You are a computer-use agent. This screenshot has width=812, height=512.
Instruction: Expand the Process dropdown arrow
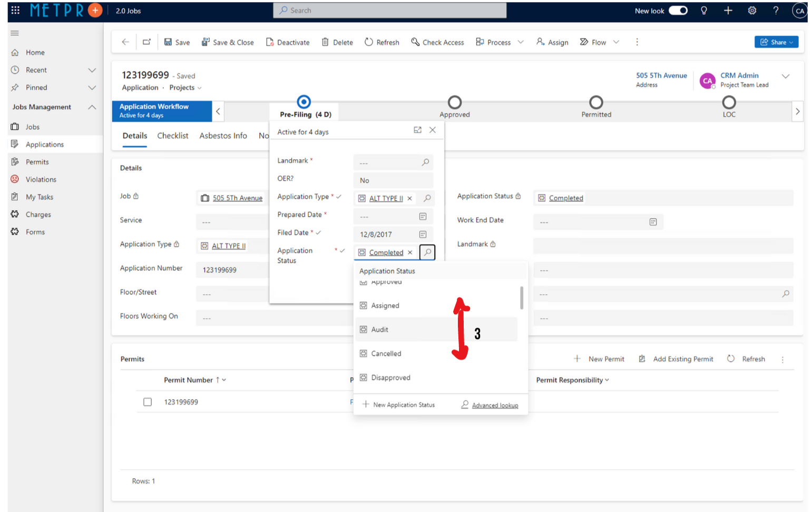pos(521,42)
